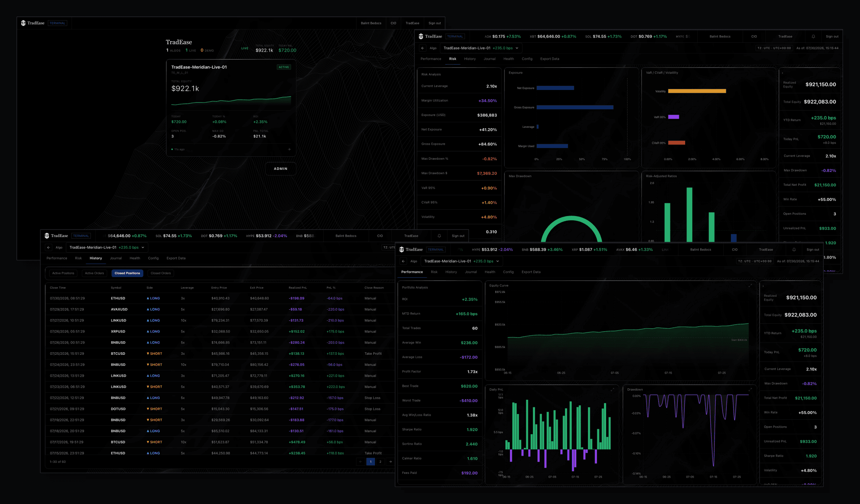Click the XRP $1.087 ticker in Performance window
This screenshot has height=504, width=860.
[589, 250]
